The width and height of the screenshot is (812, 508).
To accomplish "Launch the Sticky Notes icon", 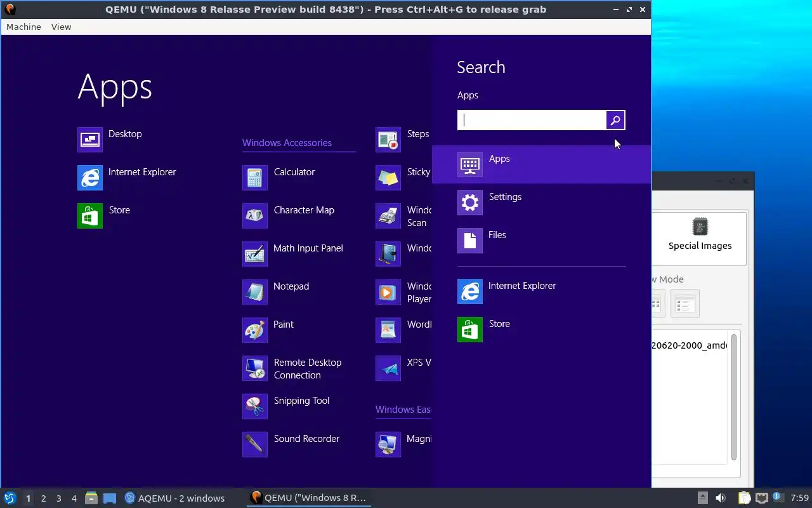I will point(388,178).
